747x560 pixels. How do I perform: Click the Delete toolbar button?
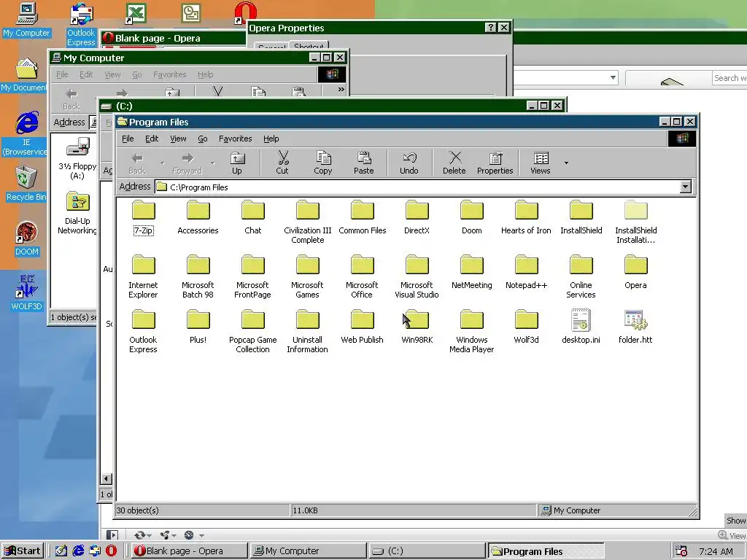tap(454, 163)
